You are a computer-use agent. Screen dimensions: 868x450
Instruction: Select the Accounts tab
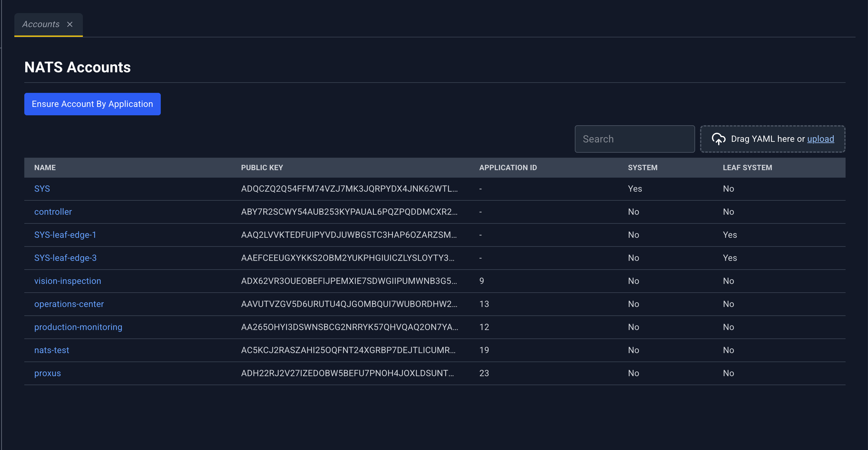[x=41, y=24]
